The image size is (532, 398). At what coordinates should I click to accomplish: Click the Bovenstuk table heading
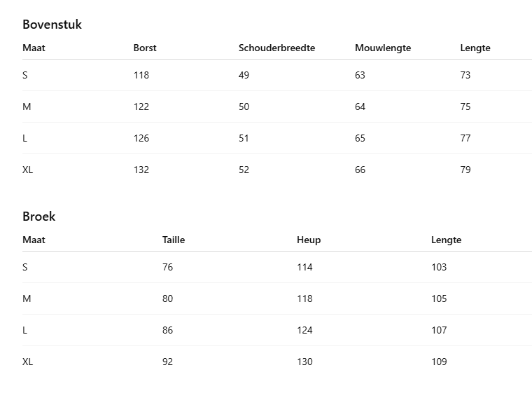click(x=52, y=25)
